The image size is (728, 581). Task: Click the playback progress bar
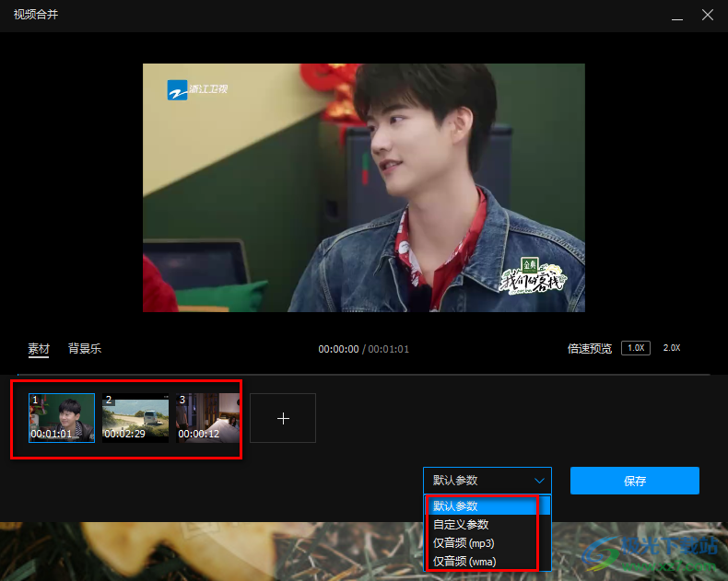[x=364, y=374]
